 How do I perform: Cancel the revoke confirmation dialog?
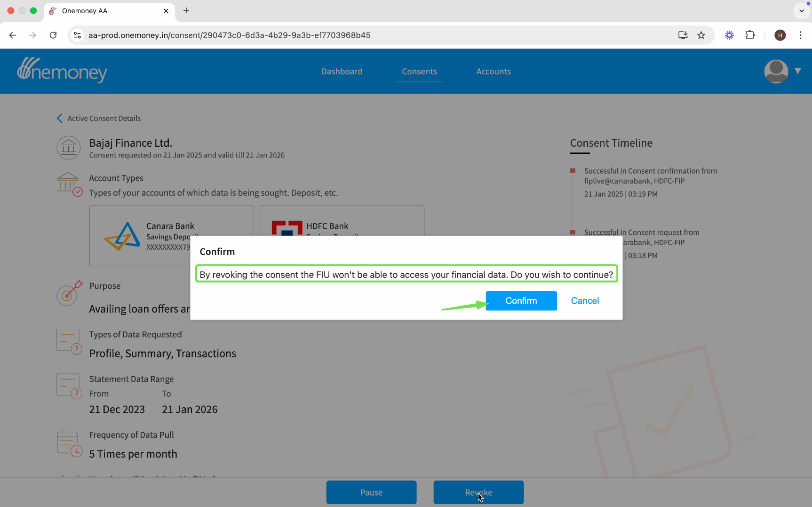[585, 301]
